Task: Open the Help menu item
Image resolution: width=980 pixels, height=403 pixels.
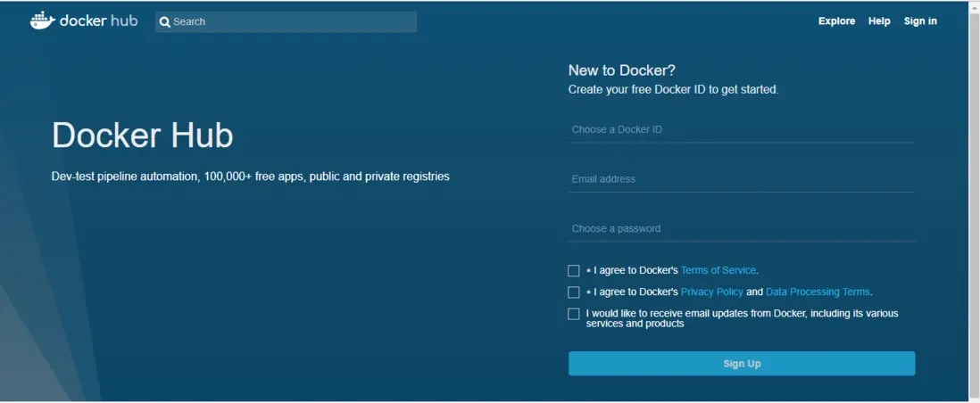Action: [x=879, y=21]
